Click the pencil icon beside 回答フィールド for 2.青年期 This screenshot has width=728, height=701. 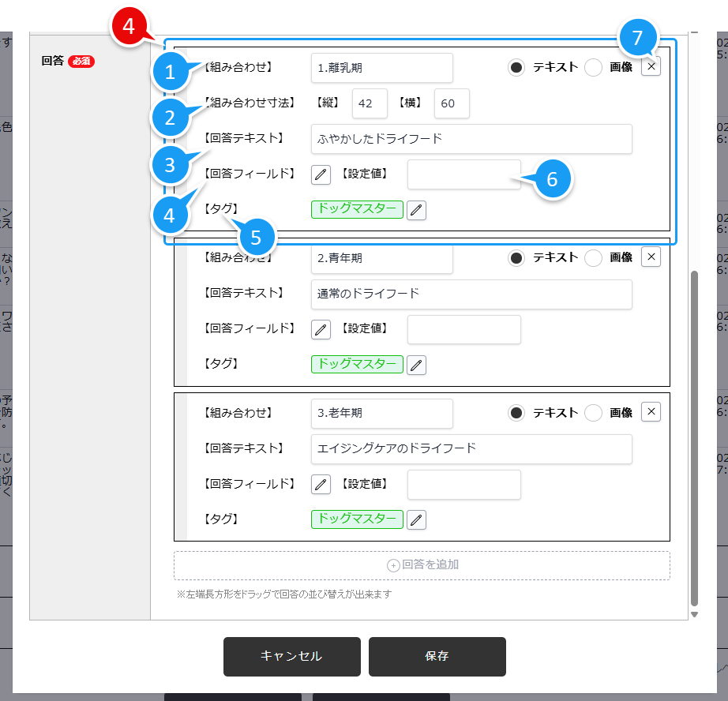[x=321, y=329]
